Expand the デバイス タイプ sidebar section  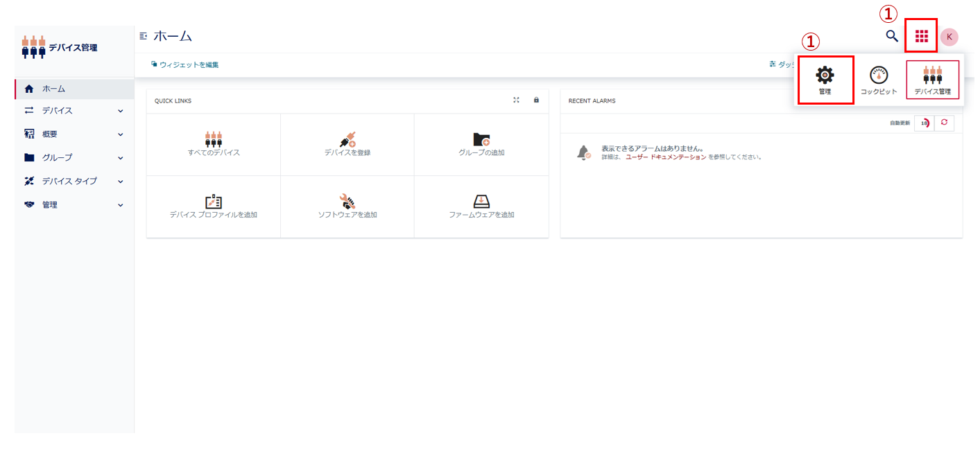coord(74,182)
